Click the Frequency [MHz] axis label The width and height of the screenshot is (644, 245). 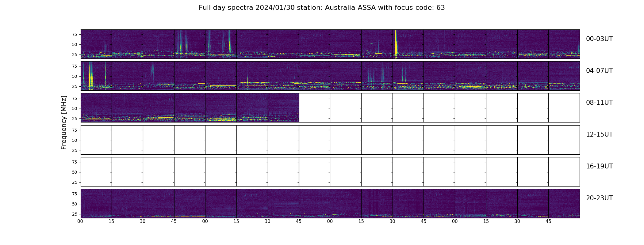pos(64,123)
